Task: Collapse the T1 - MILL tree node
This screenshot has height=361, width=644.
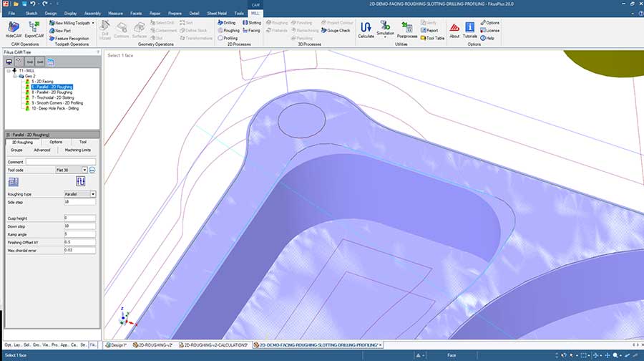Action: click(8, 72)
